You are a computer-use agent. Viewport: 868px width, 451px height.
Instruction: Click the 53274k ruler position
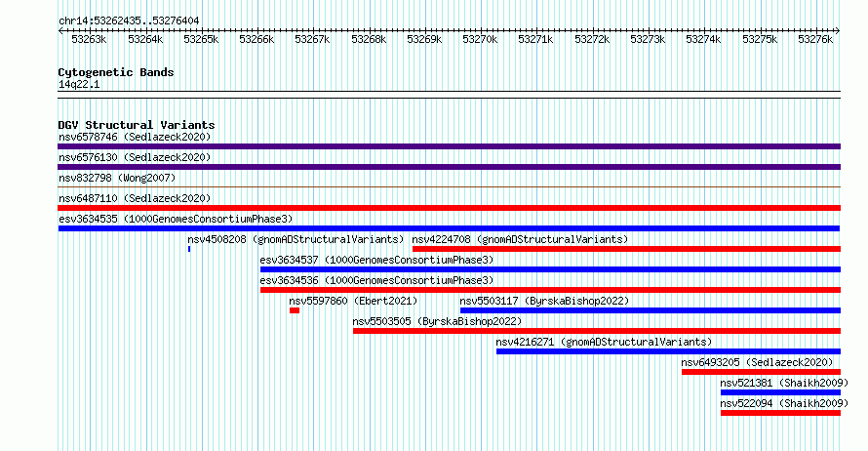(x=703, y=39)
